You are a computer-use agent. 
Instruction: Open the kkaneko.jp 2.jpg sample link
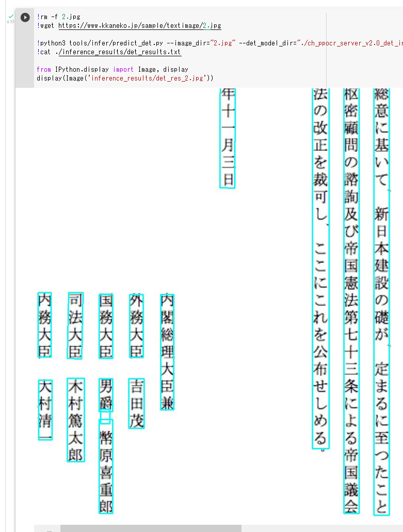coord(139,25)
